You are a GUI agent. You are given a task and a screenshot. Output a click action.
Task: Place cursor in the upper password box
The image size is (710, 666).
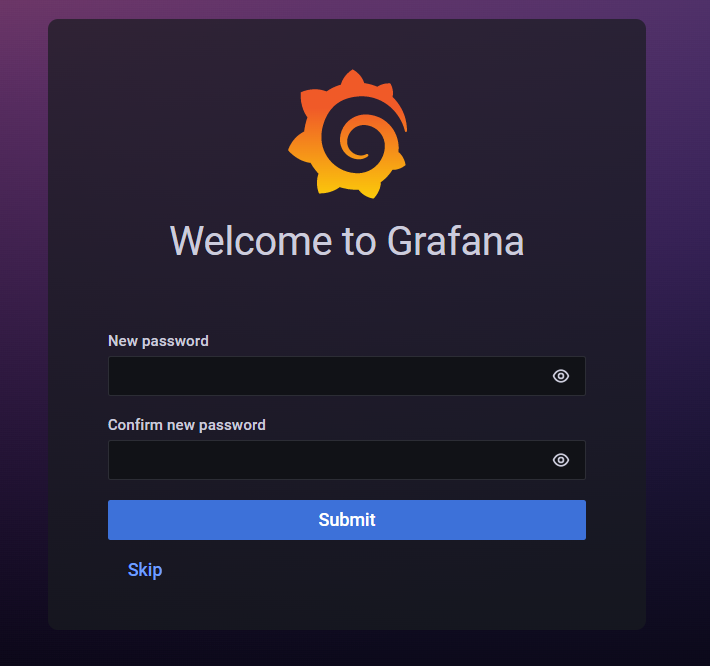pos(347,376)
